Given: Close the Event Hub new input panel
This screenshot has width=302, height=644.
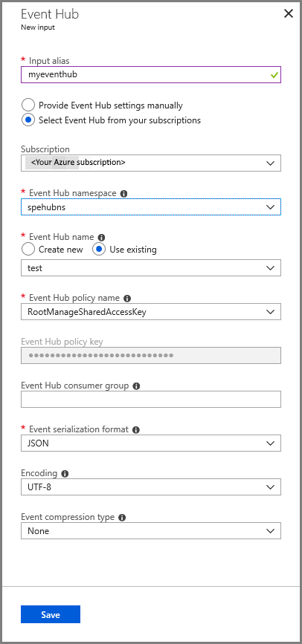Looking at the screenshot, I should (x=289, y=13).
